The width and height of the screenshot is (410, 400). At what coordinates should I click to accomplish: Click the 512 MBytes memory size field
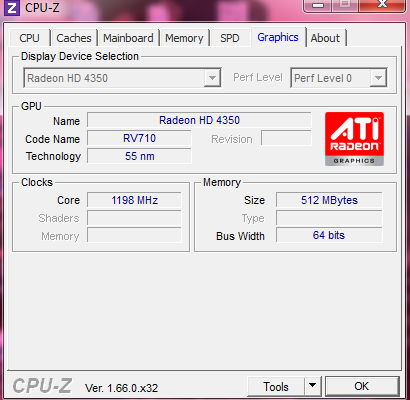[329, 200]
